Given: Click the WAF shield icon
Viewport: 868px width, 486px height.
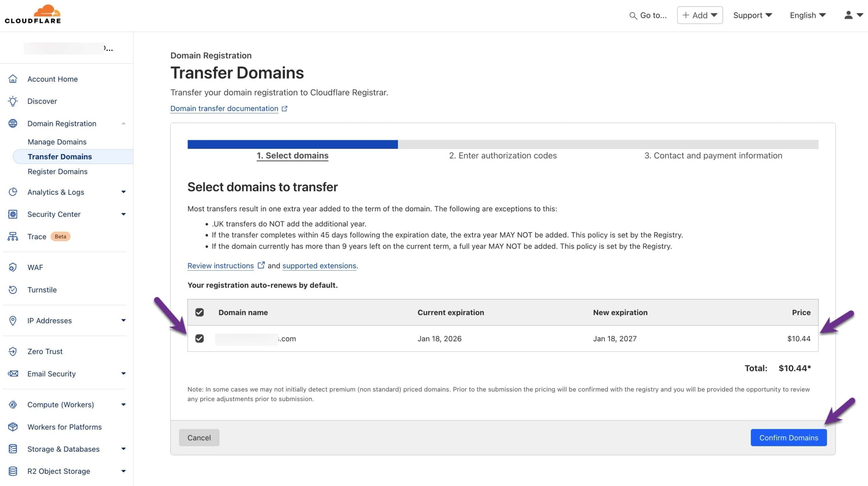Looking at the screenshot, I should pos(13,267).
